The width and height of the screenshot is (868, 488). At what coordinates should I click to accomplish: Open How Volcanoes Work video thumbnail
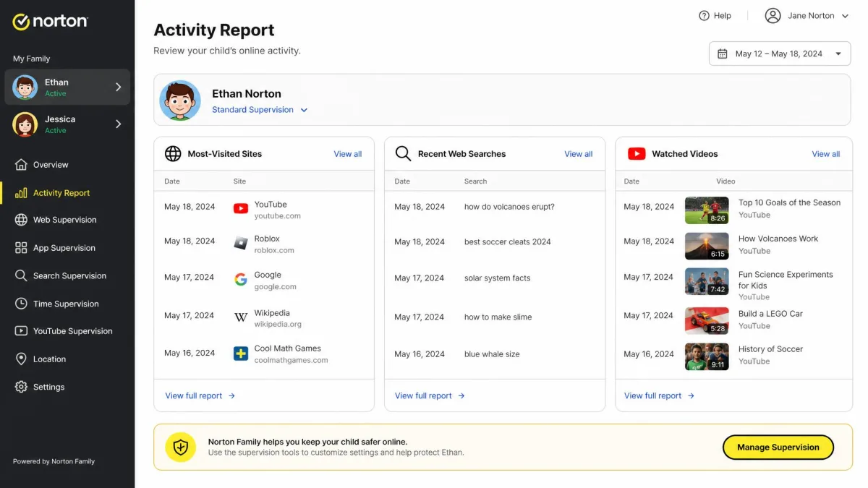(707, 246)
